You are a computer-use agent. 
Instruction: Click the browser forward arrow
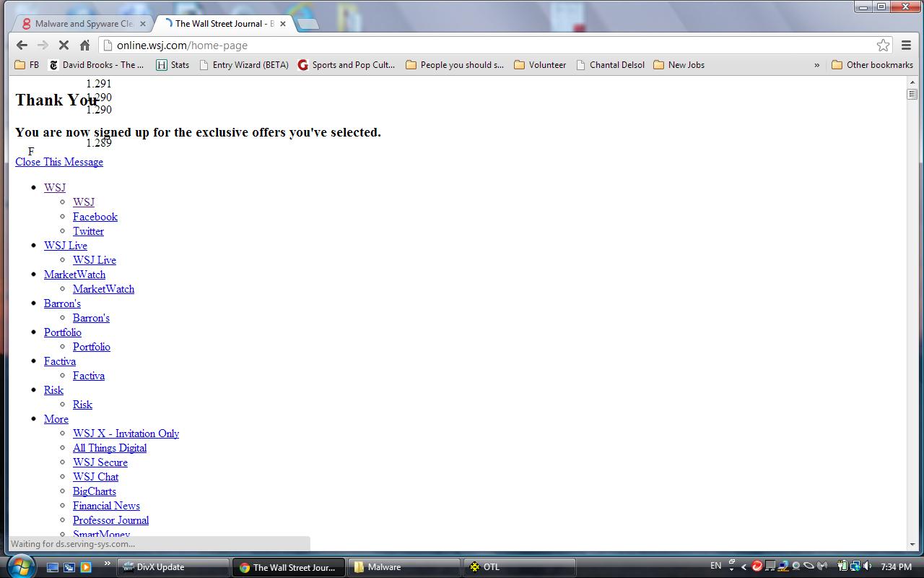pyautogui.click(x=43, y=45)
